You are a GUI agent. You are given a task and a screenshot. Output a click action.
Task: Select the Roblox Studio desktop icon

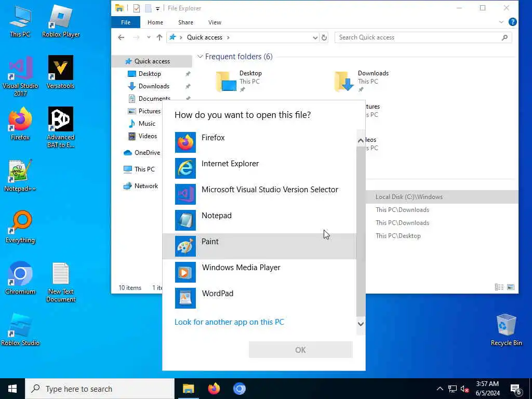pos(20,330)
